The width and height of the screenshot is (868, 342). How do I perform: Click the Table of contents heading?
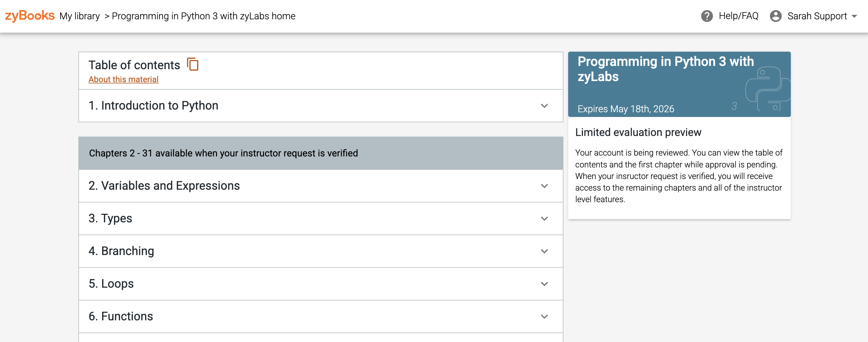point(134,65)
